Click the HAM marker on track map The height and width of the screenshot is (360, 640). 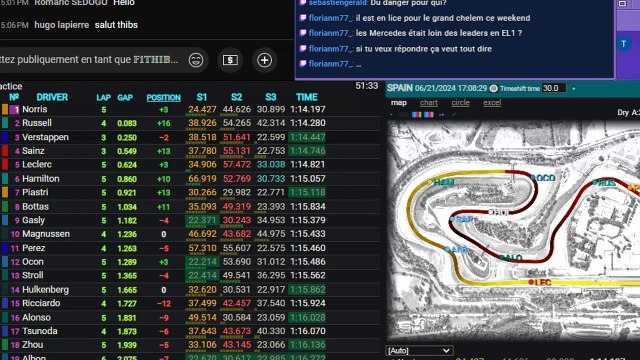point(441,182)
